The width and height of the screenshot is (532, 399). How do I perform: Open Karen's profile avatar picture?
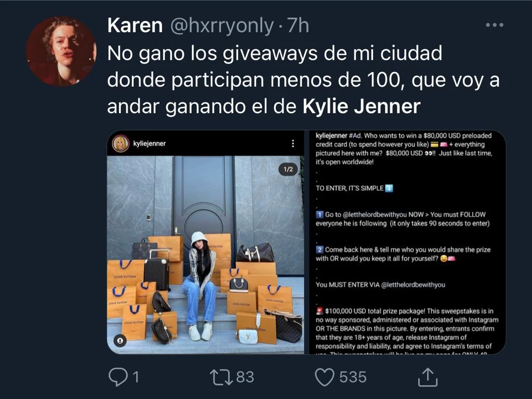pos(61,51)
